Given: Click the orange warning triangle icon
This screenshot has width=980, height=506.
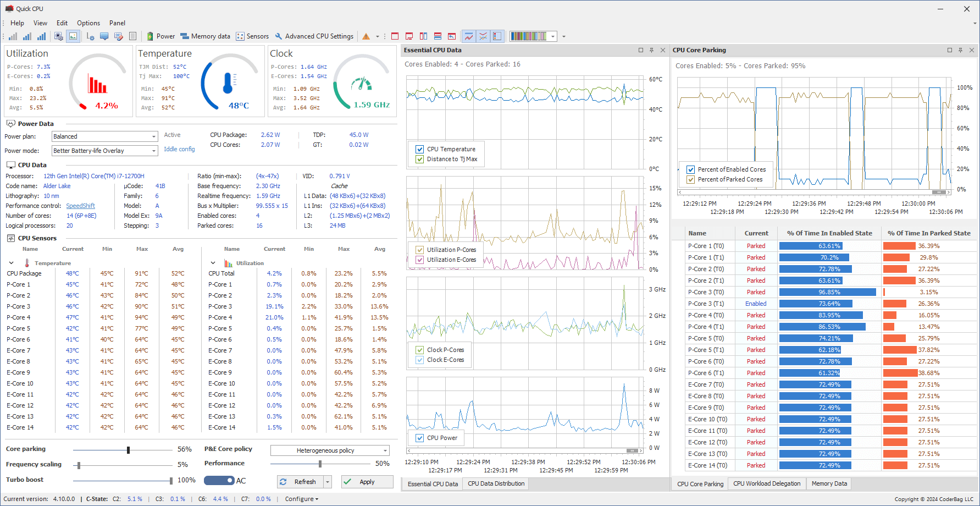Looking at the screenshot, I should click(366, 36).
